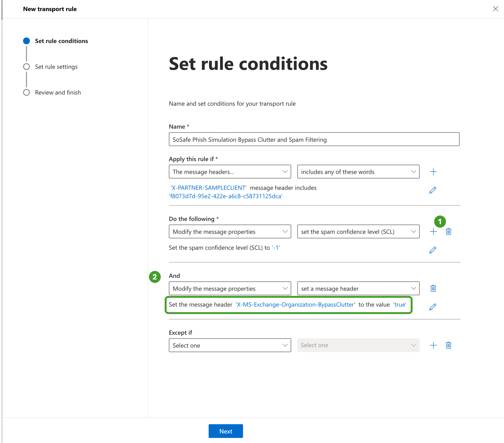Go to Set rule settings step

(x=56, y=67)
